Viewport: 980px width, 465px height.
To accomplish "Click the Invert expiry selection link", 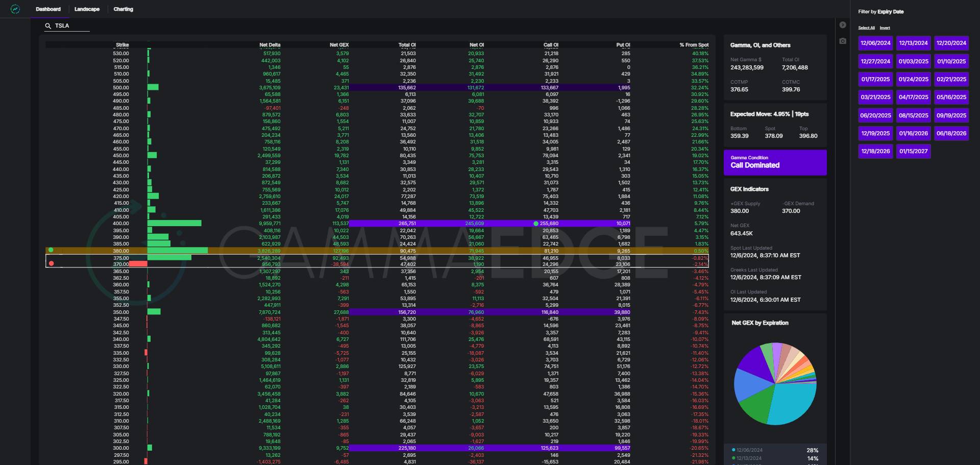I will pyautogui.click(x=885, y=28).
